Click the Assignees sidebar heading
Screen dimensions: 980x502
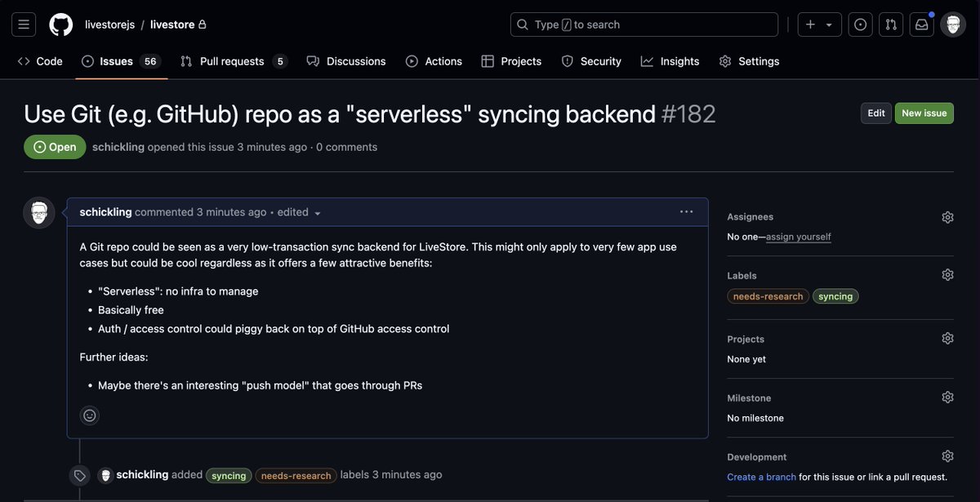[x=751, y=217]
